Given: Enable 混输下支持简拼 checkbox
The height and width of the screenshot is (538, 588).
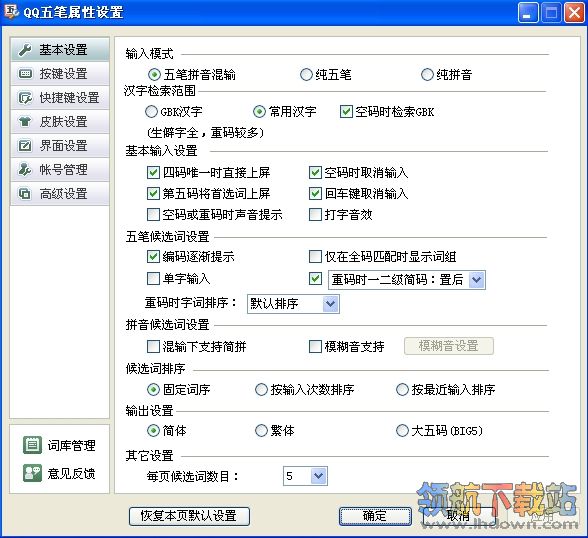Looking at the screenshot, I should click(153, 346).
